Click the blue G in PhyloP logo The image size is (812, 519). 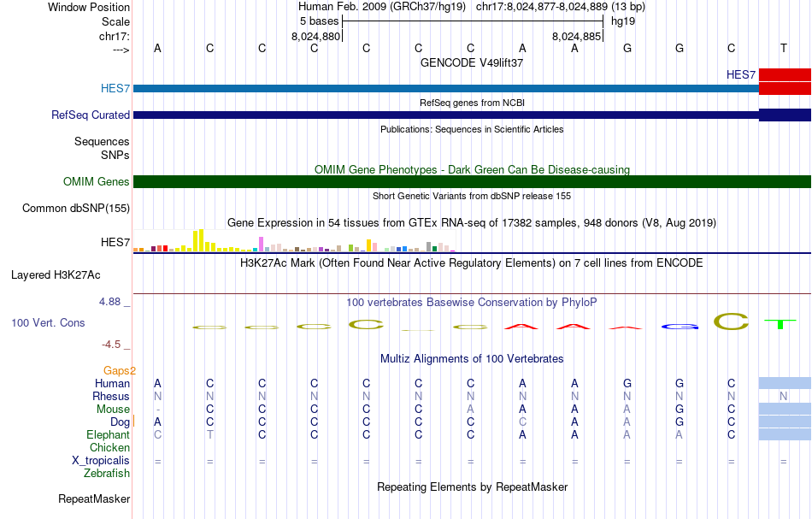pyautogui.click(x=680, y=327)
